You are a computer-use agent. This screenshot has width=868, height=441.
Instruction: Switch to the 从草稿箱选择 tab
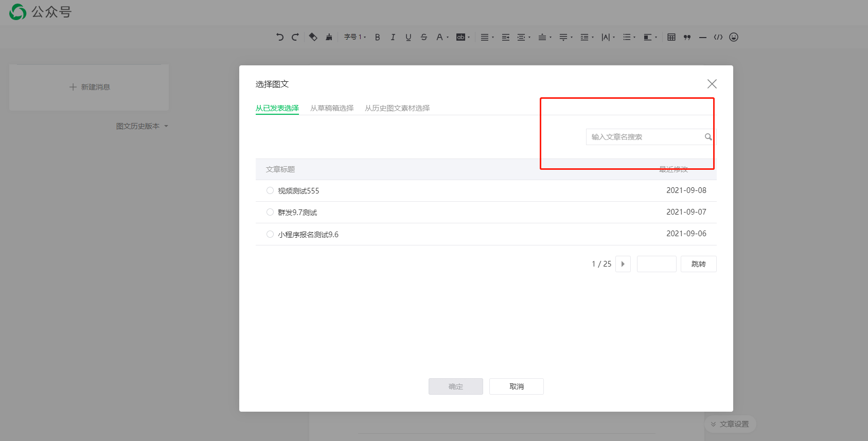coord(332,108)
